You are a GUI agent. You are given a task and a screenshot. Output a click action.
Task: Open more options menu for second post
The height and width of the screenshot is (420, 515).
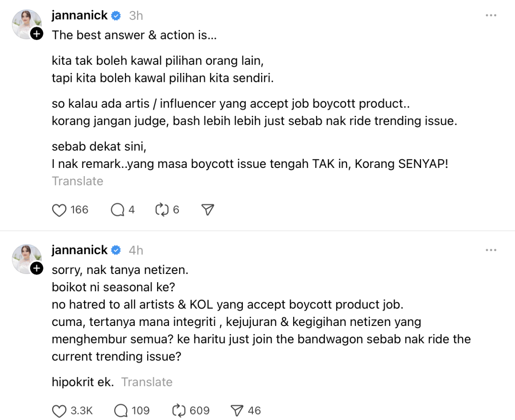point(491,250)
